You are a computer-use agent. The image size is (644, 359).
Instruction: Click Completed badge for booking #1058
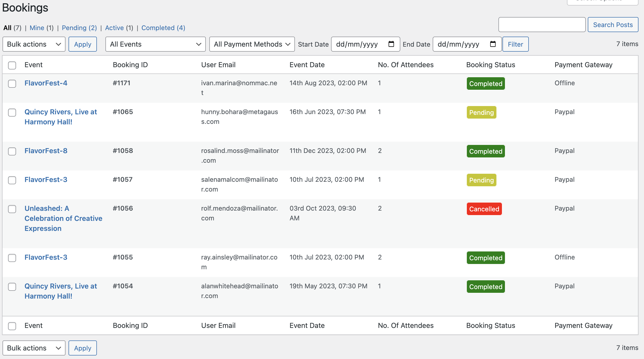(x=486, y=151)
